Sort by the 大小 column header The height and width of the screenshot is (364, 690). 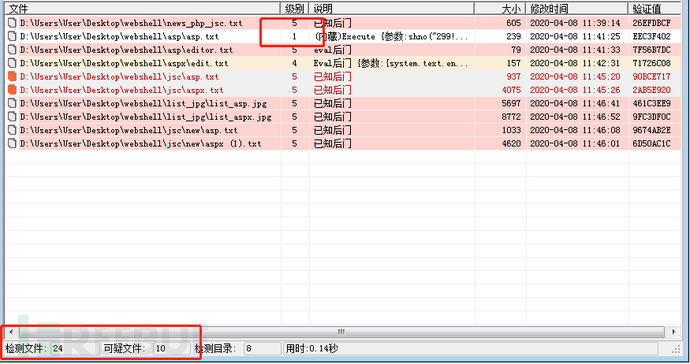click(x=500, y=8)
